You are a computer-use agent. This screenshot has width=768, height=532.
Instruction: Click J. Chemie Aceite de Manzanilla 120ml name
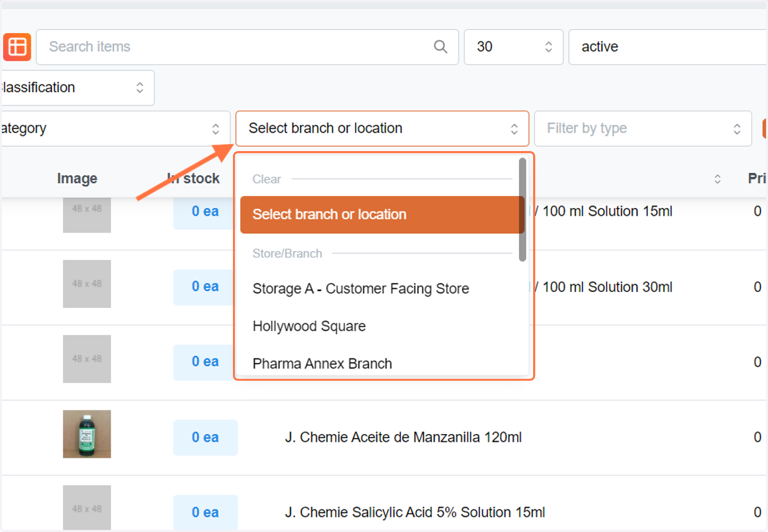click(403, 438)
